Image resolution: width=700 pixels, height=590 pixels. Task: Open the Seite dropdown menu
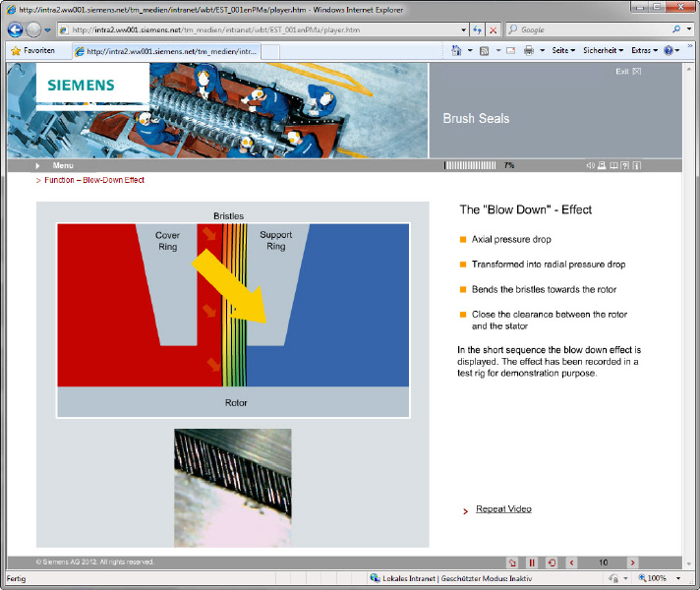coord(563,50)
